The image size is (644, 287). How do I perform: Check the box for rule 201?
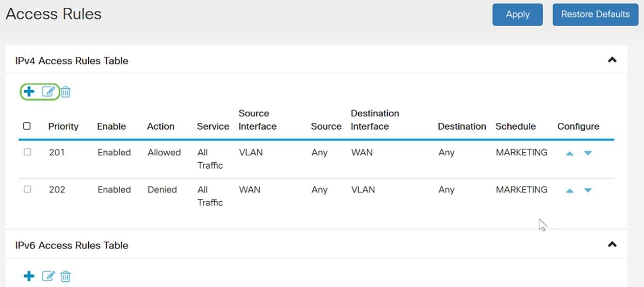(x=27, y=152)
